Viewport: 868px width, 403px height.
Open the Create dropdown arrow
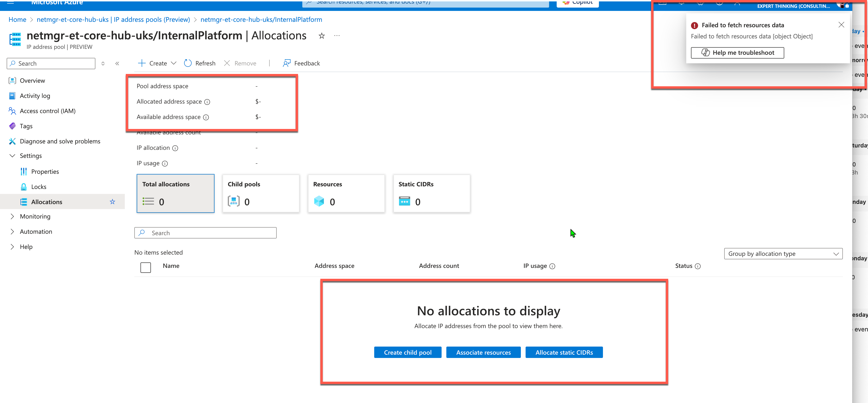173,63
